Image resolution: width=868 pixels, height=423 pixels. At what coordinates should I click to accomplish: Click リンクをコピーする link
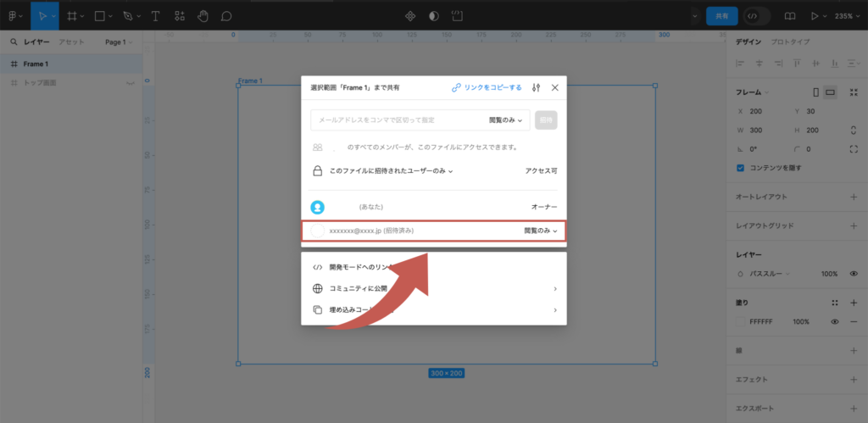[487, 87]
